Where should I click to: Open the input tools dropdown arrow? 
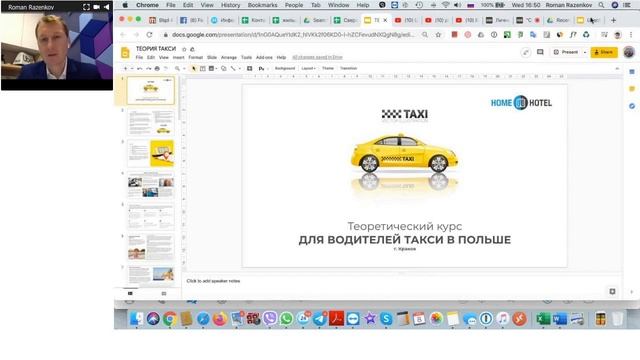point(267,69)
